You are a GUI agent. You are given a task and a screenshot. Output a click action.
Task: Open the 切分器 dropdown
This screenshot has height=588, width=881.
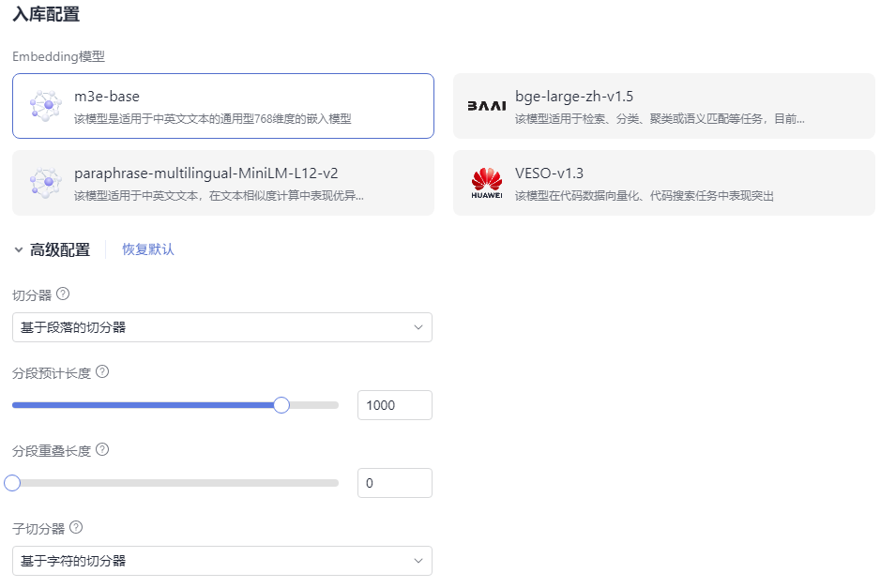pos(222,327)
